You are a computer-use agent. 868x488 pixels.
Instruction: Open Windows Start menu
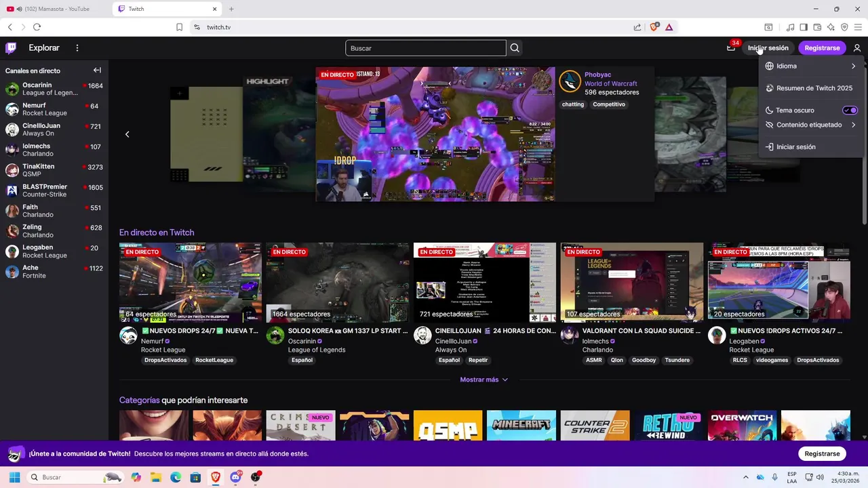[x=14, y=477]
